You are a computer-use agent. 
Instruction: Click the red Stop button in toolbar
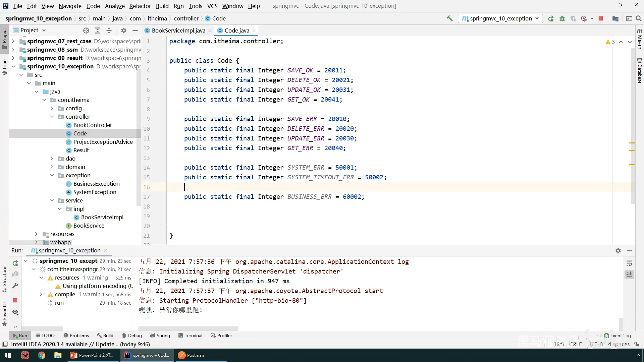(x=601, y=19)
